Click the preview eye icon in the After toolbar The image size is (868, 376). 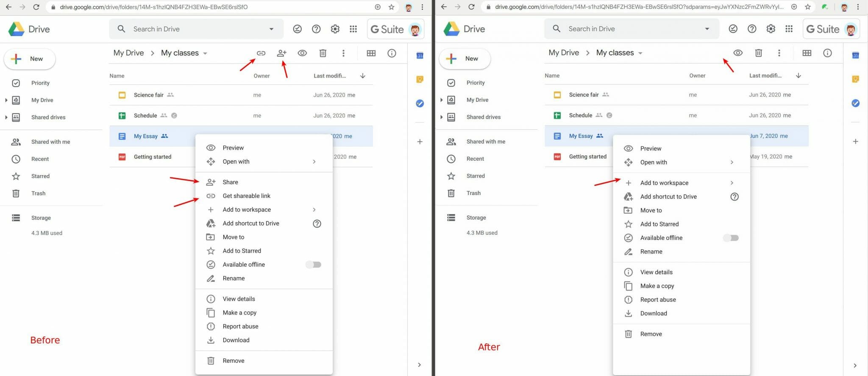point(737,53)
